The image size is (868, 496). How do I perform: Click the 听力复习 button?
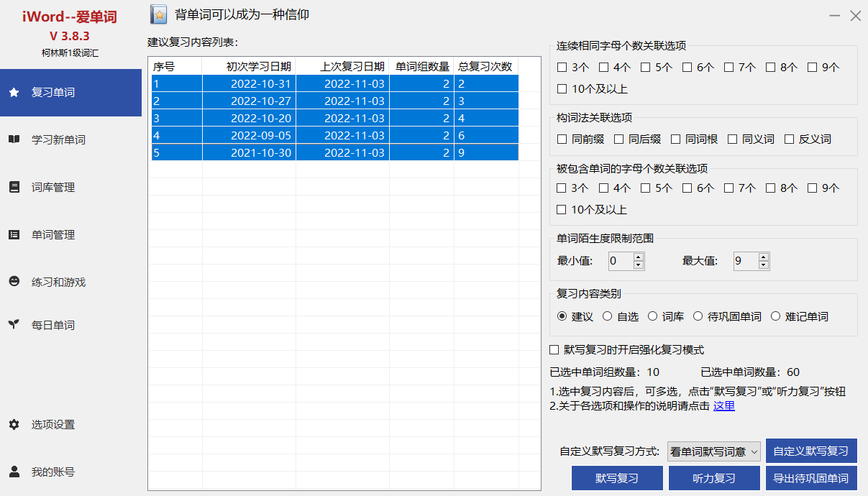point(714,478)
